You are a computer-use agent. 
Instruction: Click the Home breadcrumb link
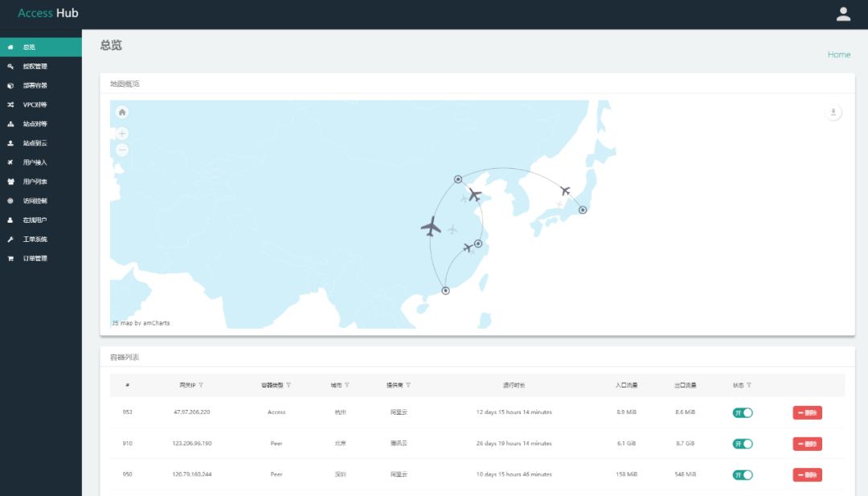[x=838, y=54]
